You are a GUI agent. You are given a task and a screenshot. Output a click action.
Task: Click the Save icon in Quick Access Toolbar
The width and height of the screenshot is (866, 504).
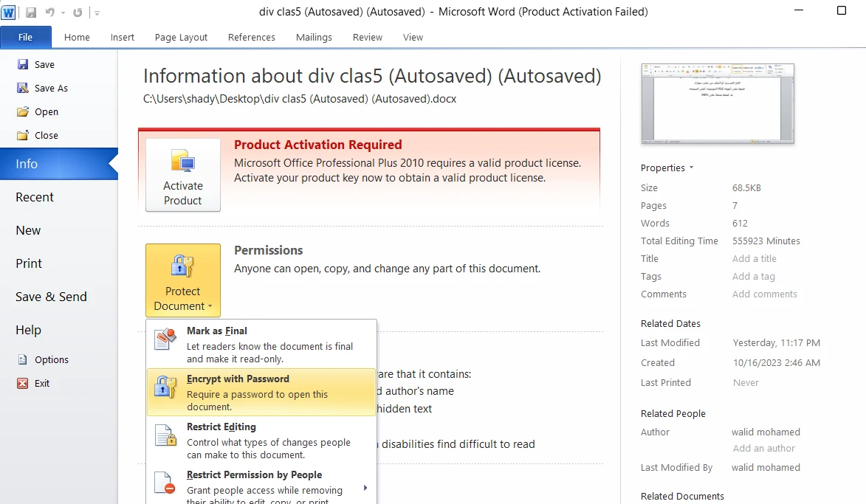31,13
